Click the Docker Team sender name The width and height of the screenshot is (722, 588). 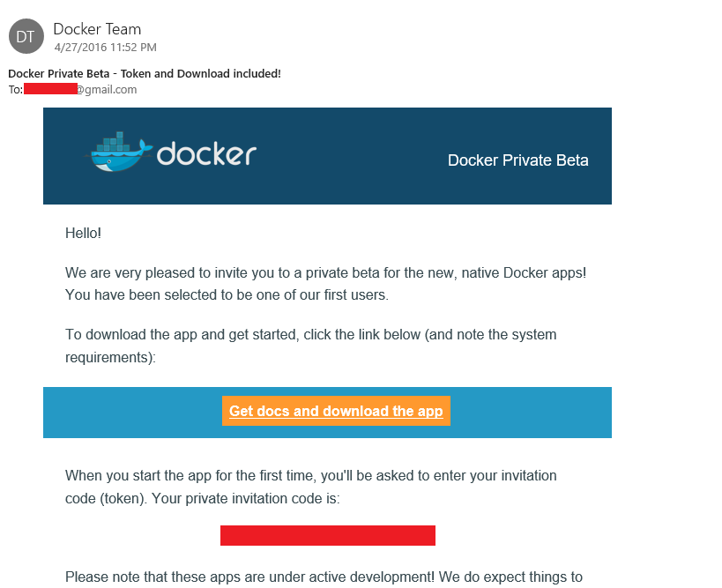pyautogui.click(x=97, y=29)
